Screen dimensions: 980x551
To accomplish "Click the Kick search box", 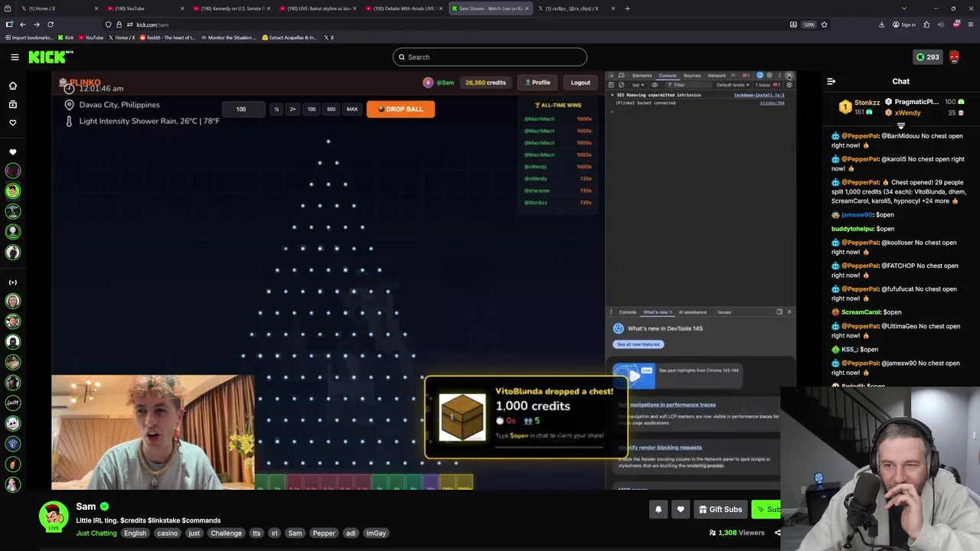I will pyautogui.click(x=490, y=57).
